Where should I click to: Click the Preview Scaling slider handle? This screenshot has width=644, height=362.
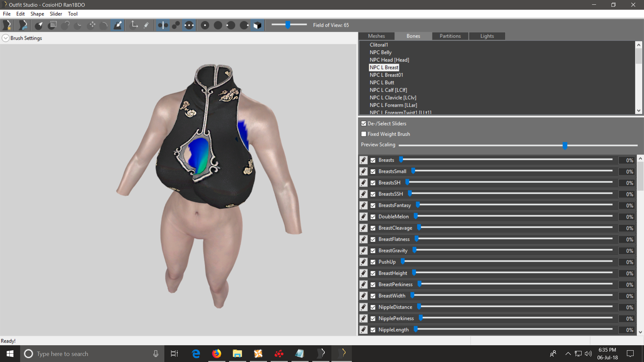(x=565, y=145)
